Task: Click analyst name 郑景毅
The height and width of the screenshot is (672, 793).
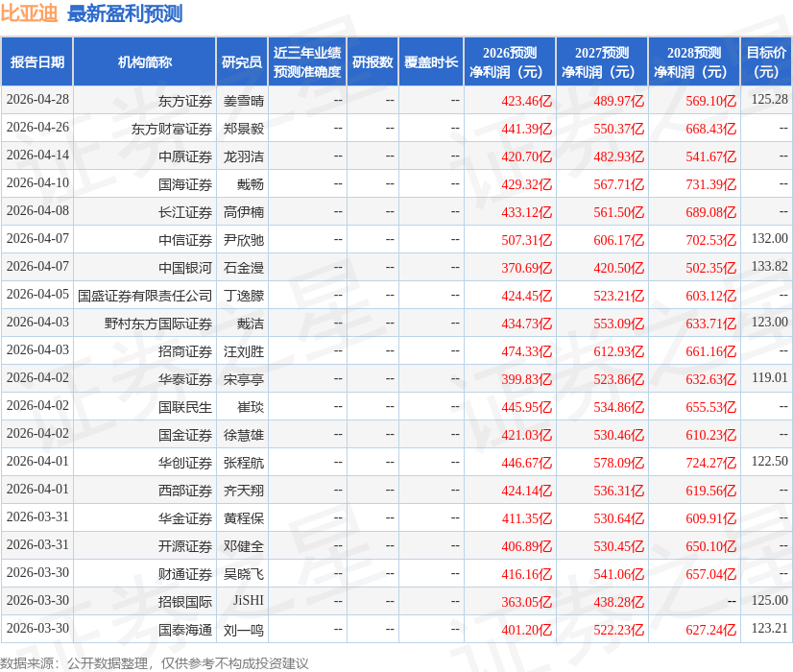Action: pos(244,129)
